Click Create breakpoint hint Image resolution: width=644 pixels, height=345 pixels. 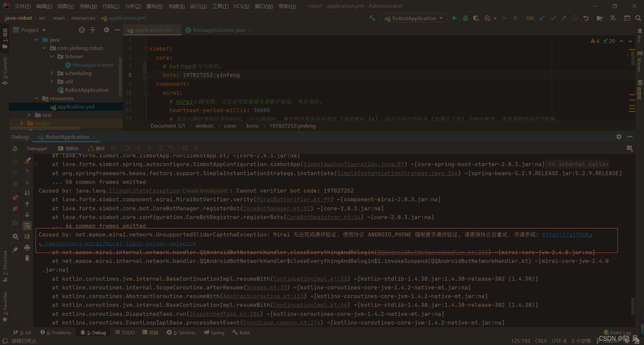(205, 191)
